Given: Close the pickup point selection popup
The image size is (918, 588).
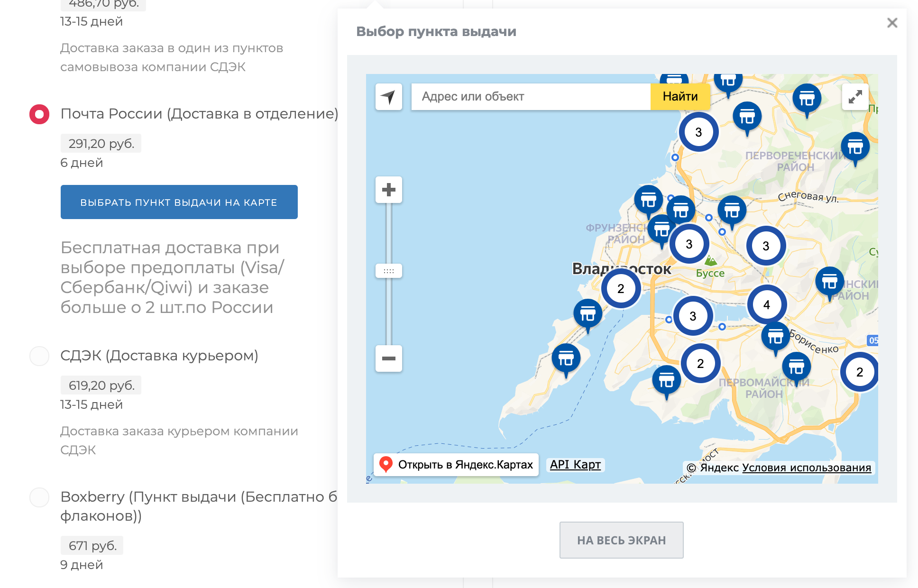Looking at the screenshot, I should tap(892, 23).
